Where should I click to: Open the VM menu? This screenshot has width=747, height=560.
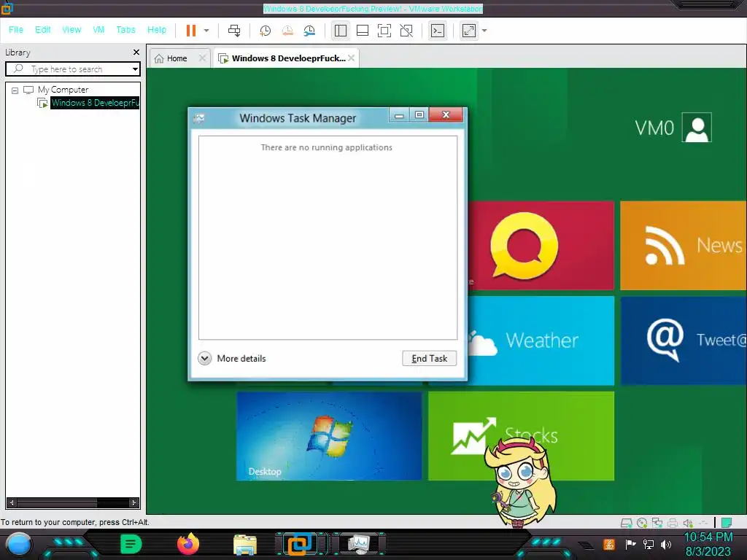pyautogui.click(x=98, y=29)
